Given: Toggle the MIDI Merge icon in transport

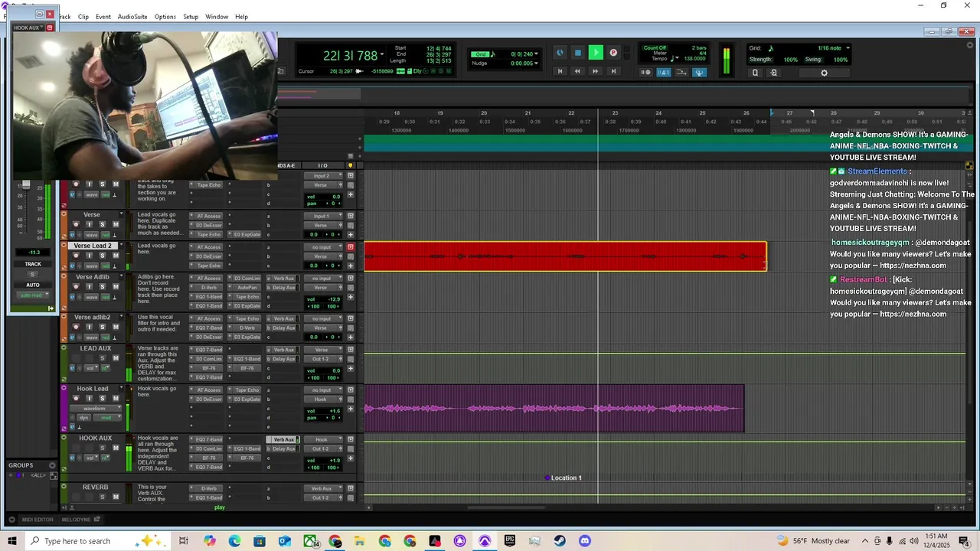Looking at the screenshot, I should (681, 73).
